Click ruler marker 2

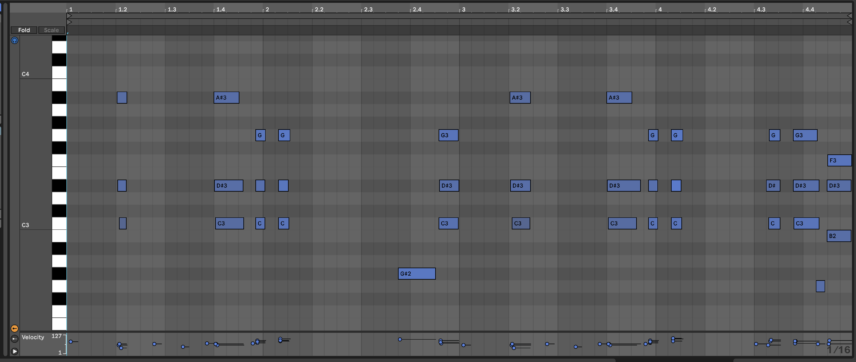coord(267,10)
